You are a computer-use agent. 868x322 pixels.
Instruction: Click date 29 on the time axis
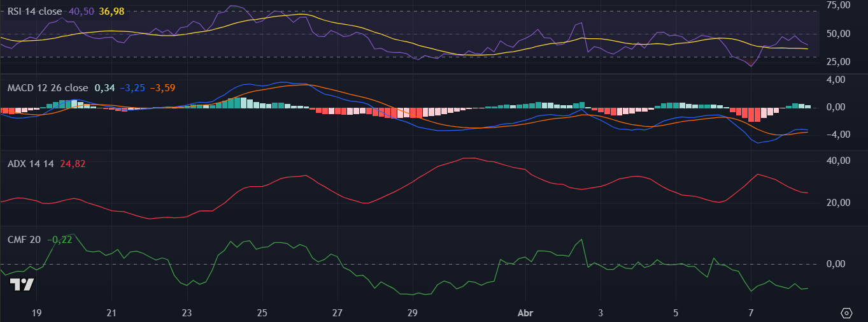[x=412, y=313]
